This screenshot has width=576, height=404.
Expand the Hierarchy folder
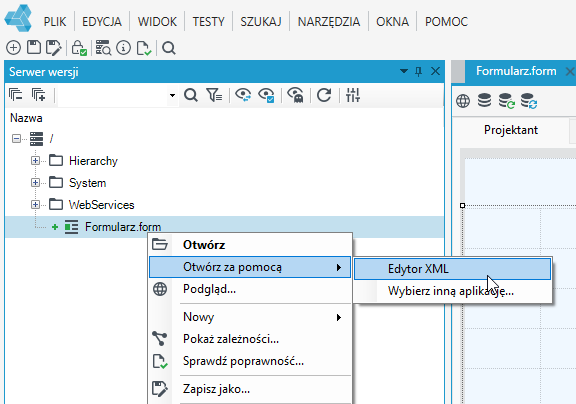pyautogui.click(x=35, y=160)
